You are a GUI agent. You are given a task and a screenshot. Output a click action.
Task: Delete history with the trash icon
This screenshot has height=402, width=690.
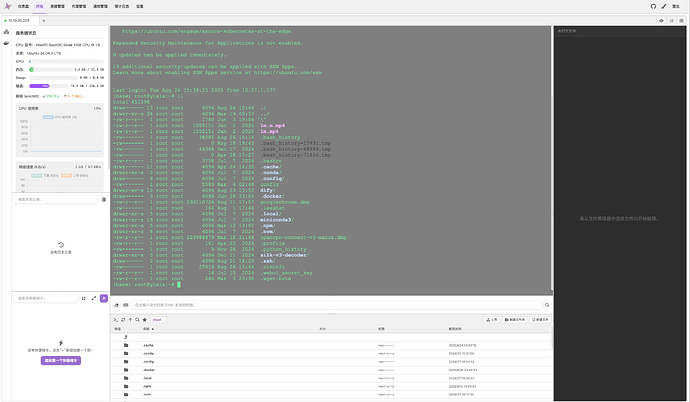tap(104, 199)
